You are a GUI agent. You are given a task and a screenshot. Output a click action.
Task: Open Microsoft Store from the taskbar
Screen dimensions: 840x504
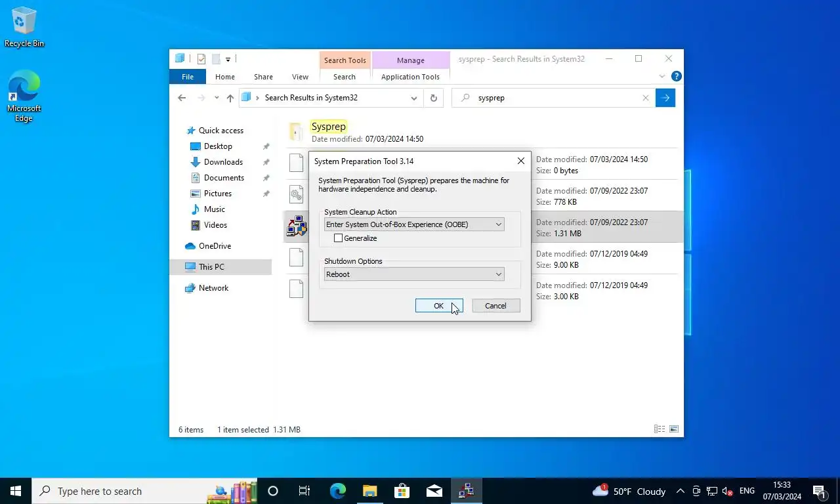point(402,491)
